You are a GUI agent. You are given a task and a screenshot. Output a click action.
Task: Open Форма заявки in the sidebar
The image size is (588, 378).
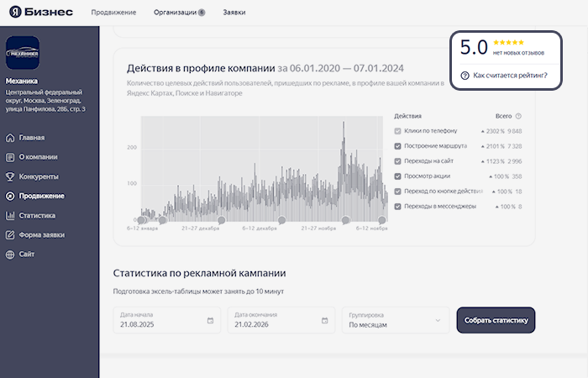click(35, 235)
